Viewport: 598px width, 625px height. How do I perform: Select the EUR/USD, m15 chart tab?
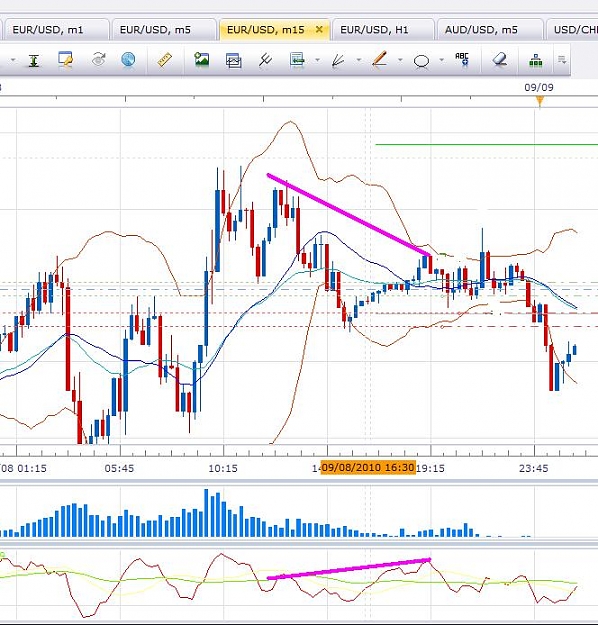tap(274, 30)
